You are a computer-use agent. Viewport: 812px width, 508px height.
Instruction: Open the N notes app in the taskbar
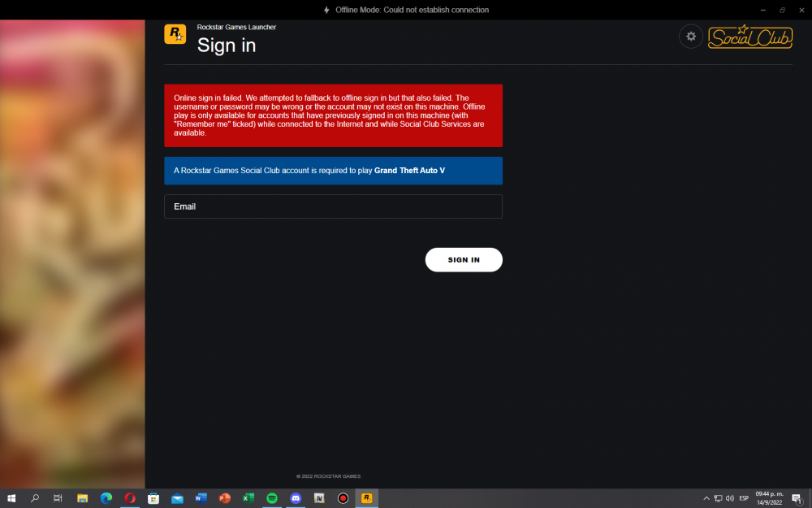coord(319,498)
